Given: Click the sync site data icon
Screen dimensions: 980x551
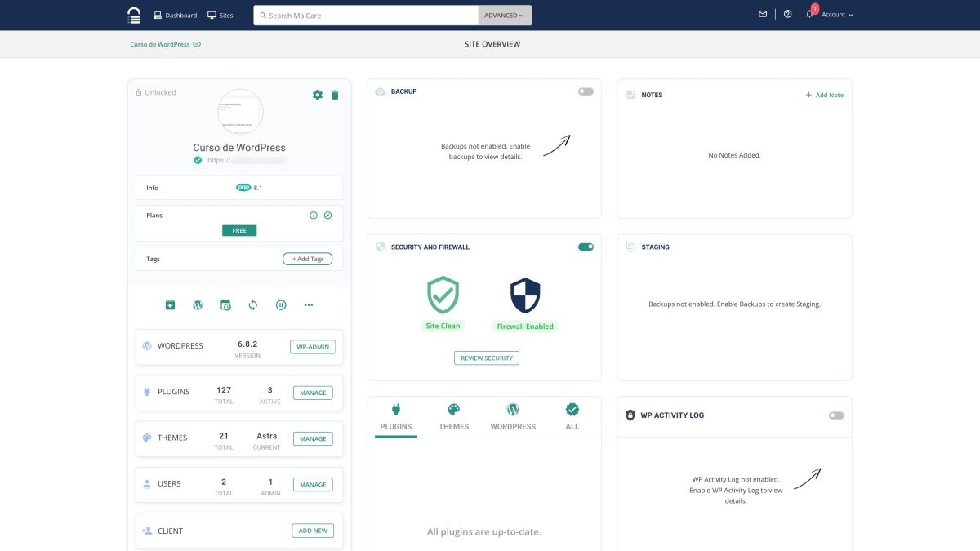Looking at the screenshot, I should click(253, 304).
